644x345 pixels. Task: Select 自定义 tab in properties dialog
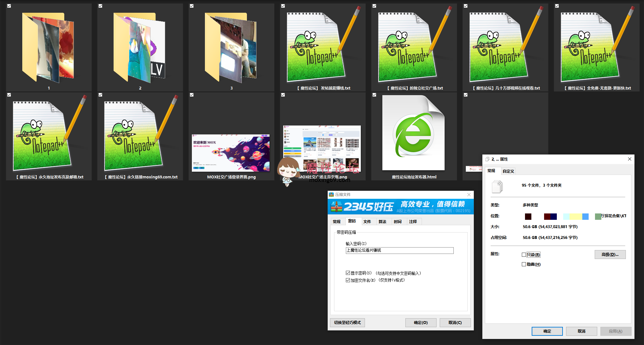[508, 171]
